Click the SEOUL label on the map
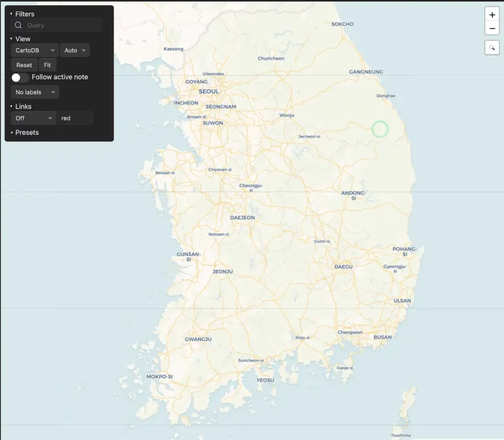The width and height of the screenshot is (504, 440). pos(208,92)
